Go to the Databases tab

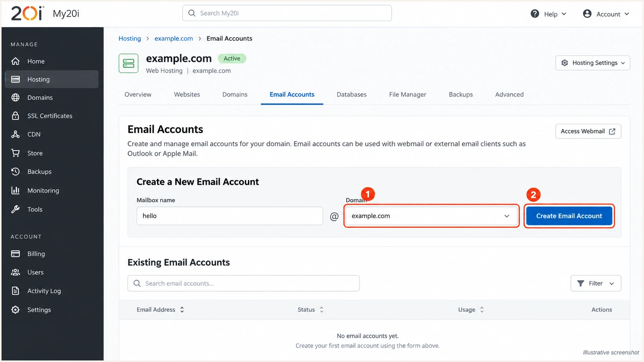click(352, 95)
